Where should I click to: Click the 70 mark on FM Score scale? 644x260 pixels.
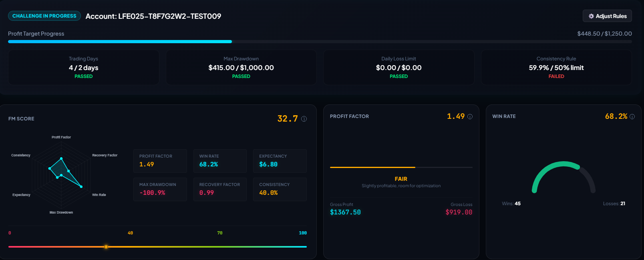pyautogui.click(x=220, y=233)
